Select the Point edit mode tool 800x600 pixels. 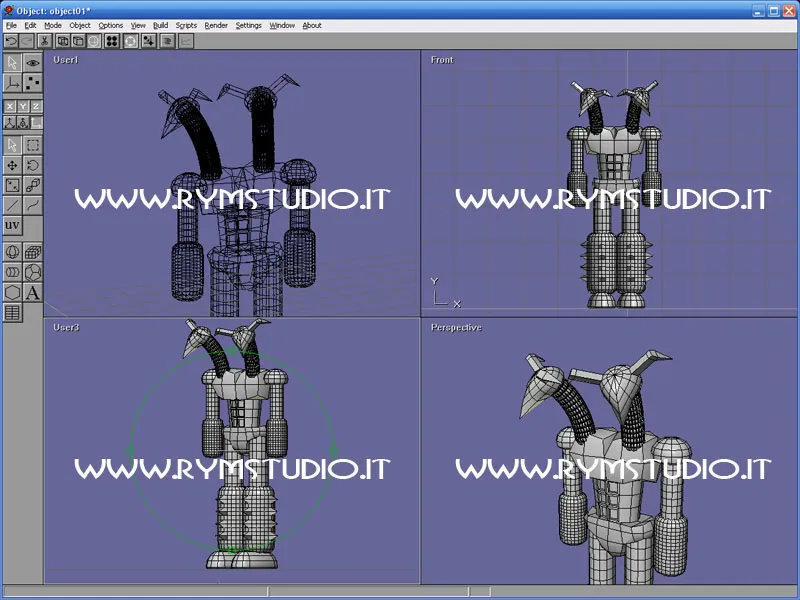(x=33, y=83)
